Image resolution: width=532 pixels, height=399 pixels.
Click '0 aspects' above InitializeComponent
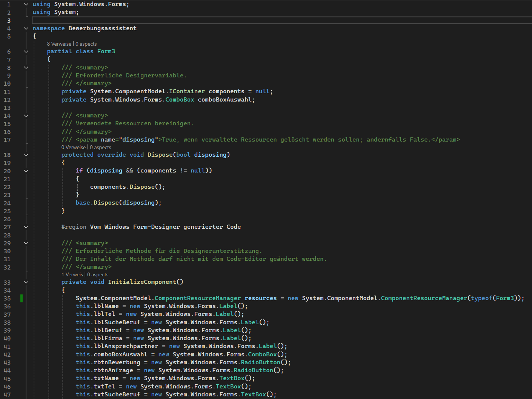point(98,275)
